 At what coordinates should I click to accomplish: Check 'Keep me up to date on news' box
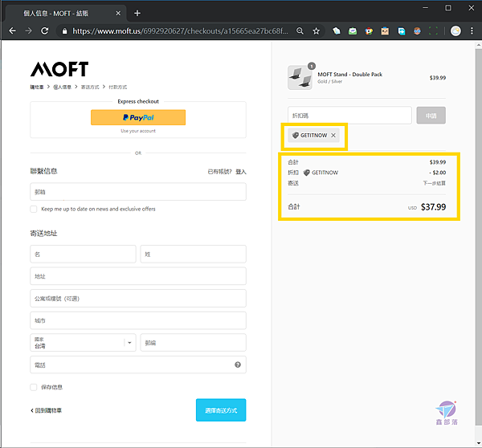[x=34, y=209]
